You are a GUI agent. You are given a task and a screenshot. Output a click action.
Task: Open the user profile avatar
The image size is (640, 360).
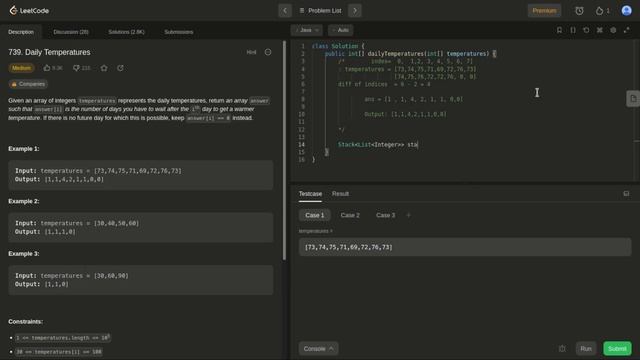[x=627, y=11]
